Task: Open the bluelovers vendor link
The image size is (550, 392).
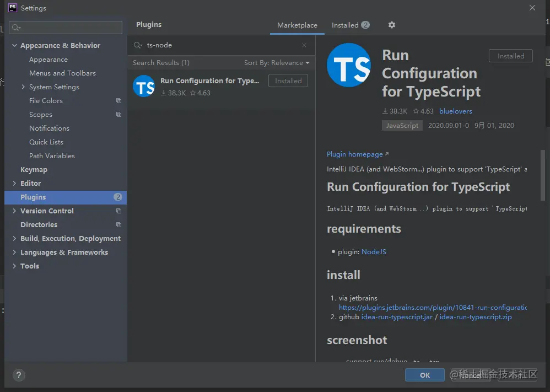Action: (x=455, y=111)
